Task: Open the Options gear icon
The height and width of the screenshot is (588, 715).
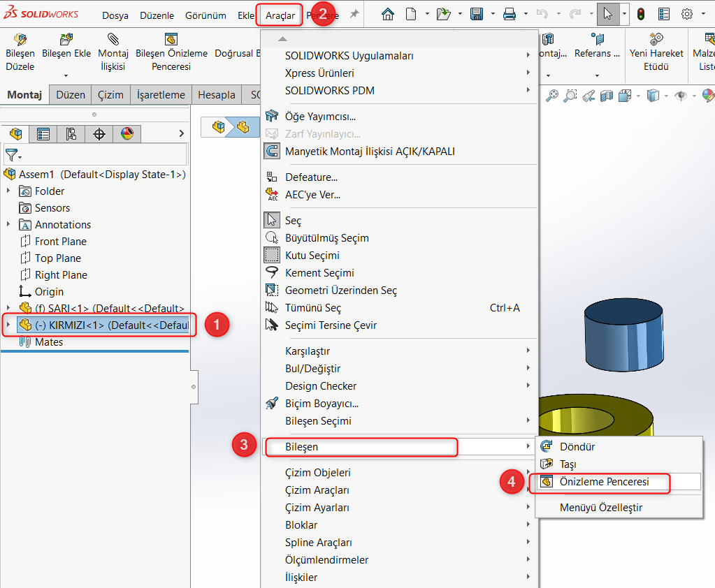Action: (x=687, y=15)
